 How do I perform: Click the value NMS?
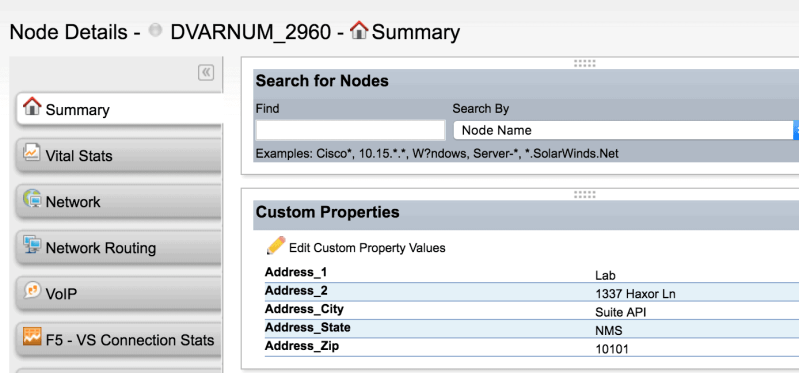pyautogui.click(x=608, y=331)
